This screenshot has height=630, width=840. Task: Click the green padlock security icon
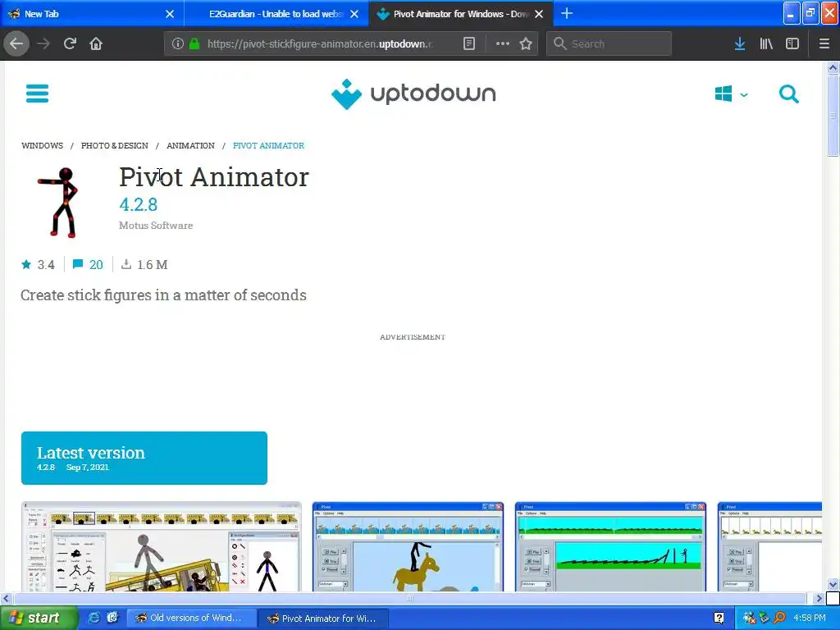click(195, 44)
